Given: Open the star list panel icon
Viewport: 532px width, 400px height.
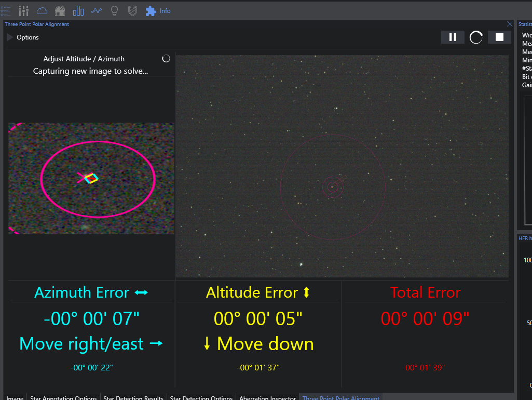Looking at the screenshot, I should coord(5,11).
